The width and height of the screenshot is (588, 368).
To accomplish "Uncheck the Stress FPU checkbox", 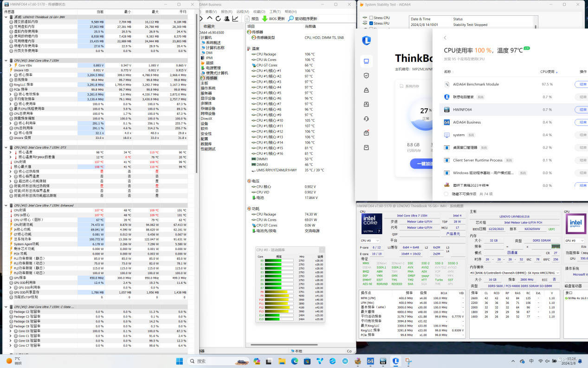I will [371, 23].
